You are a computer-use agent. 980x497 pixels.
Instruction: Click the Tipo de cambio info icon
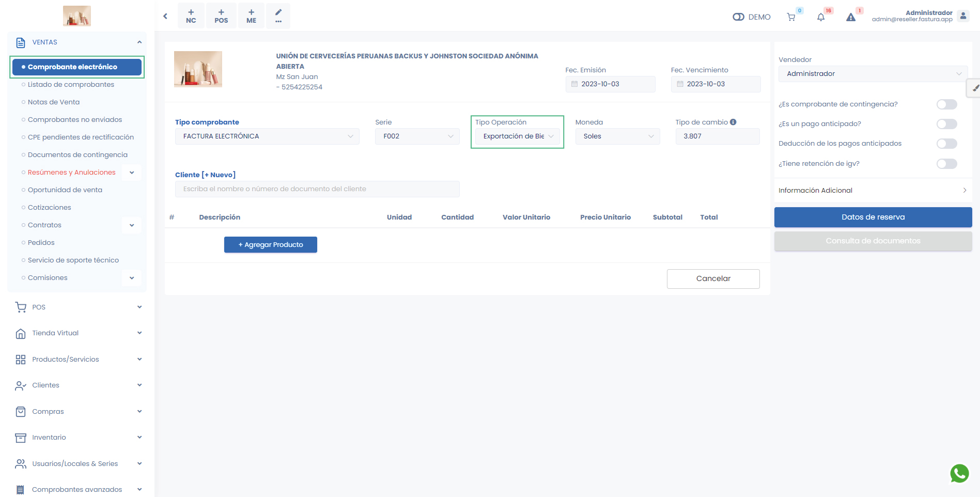[x=733, y=122]
